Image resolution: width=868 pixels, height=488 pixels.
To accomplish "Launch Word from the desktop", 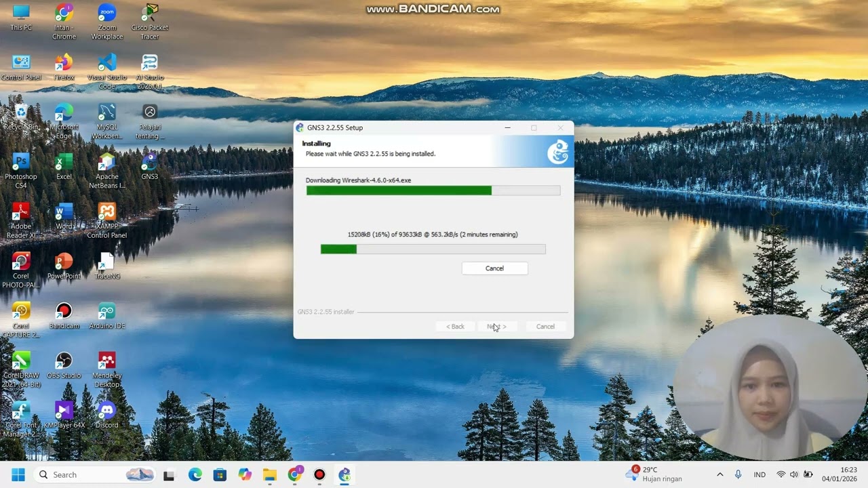I will click(64, 217).
